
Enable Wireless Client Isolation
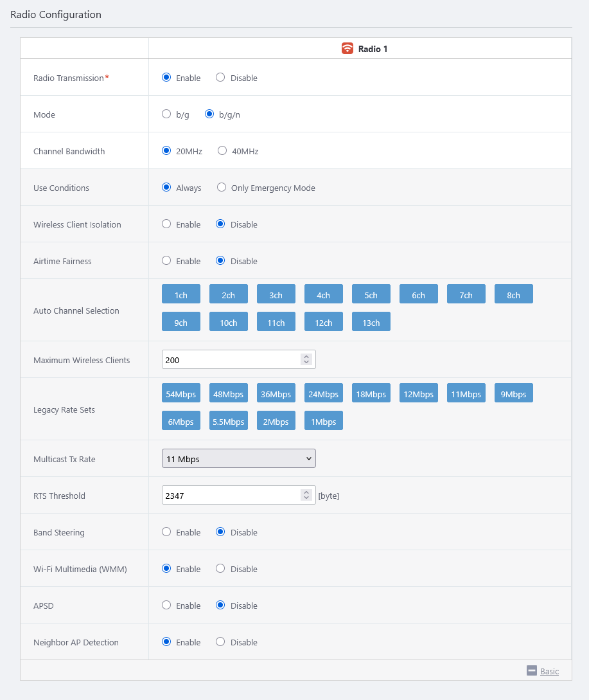[x=166, y=224]
